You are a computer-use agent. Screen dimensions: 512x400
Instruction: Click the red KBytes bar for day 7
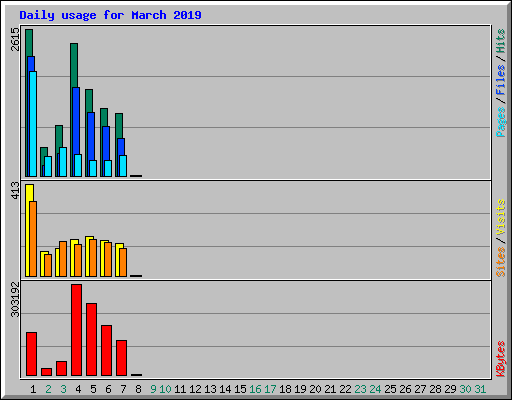click(121, 358)
